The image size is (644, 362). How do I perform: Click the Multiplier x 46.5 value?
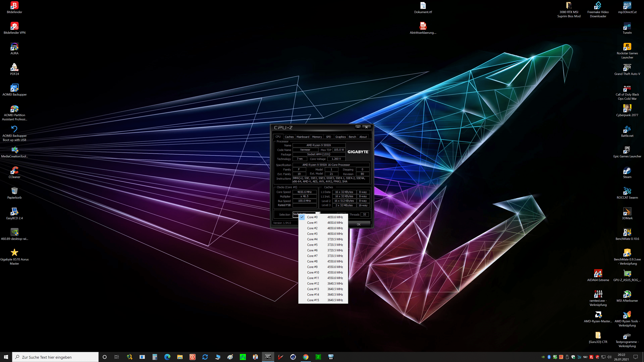304,196
